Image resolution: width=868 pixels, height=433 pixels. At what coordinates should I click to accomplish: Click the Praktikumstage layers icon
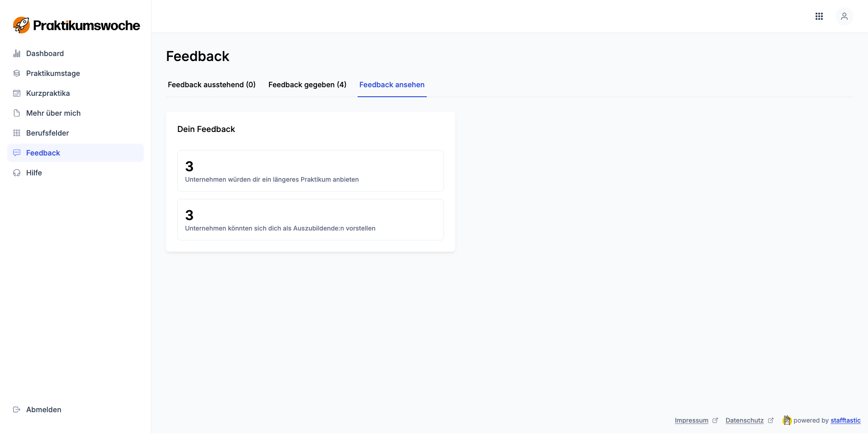pyautogui.click(x=17, y=73)
